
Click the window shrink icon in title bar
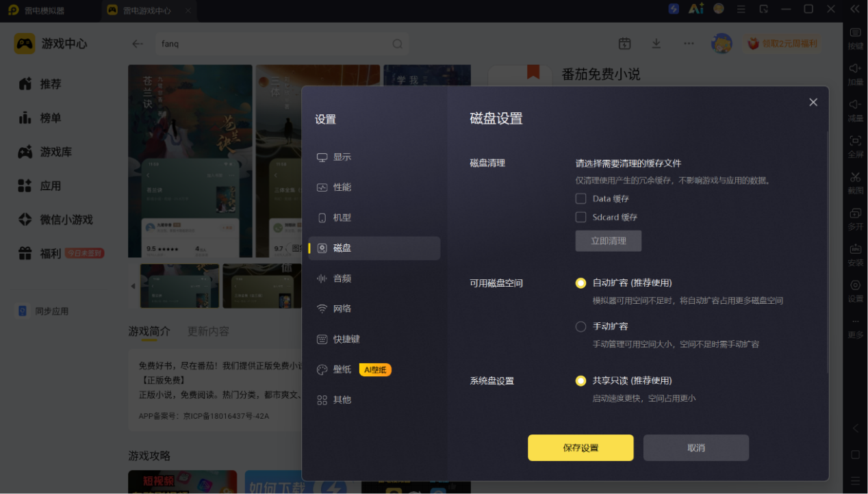(x=764, y=9)
